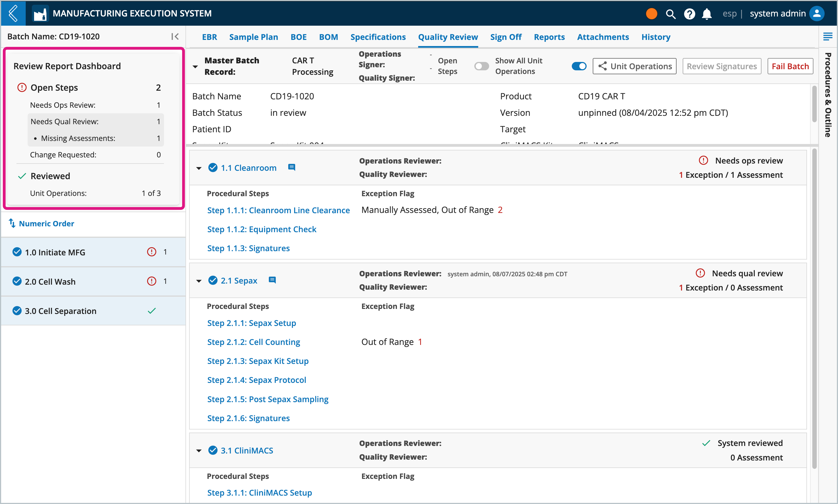Open the BOE tab
Image resolution: width=838 pixels, height=504 pixels.
point(299,37)
